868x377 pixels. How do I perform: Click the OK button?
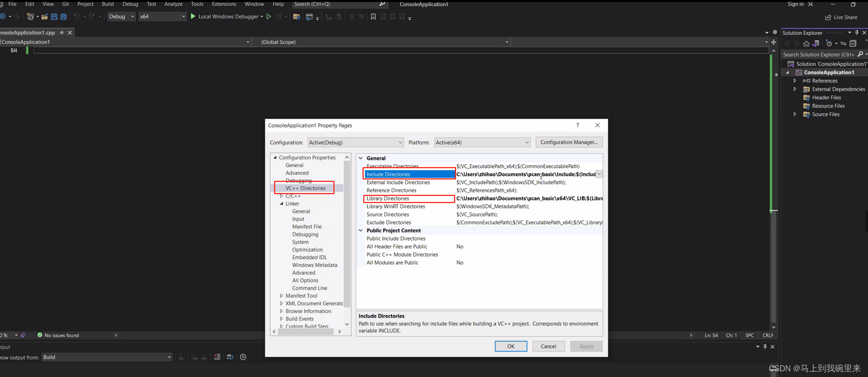coord(511,346)
